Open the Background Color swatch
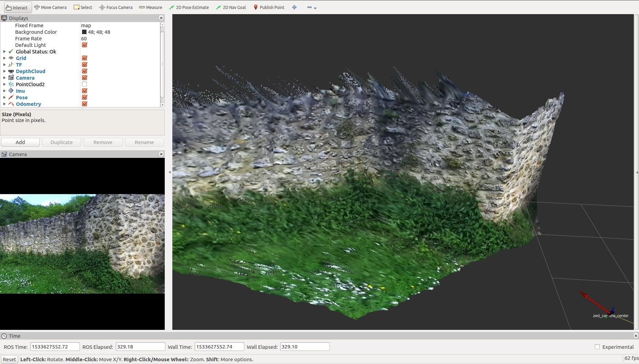Screen dimensions: 639x364 coord(84,32)
